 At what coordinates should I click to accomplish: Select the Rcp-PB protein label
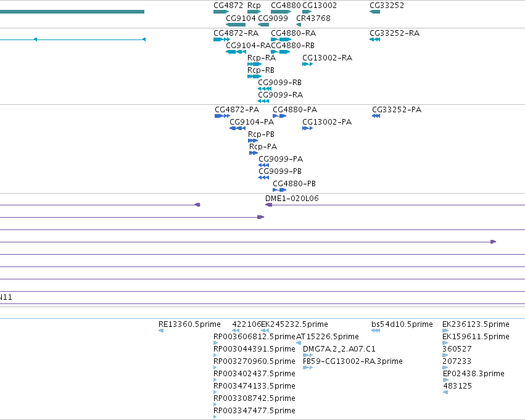(x=261, y=134)
